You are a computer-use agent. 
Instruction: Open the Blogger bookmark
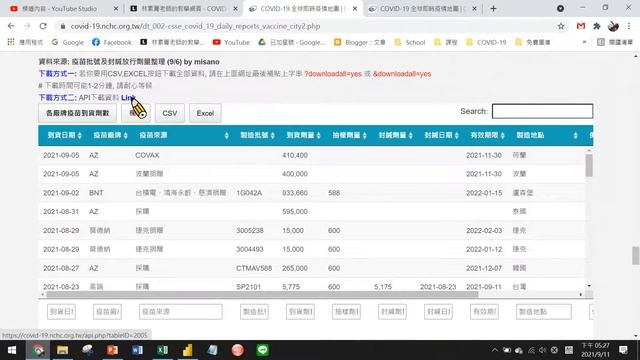[x=360, y=42]
